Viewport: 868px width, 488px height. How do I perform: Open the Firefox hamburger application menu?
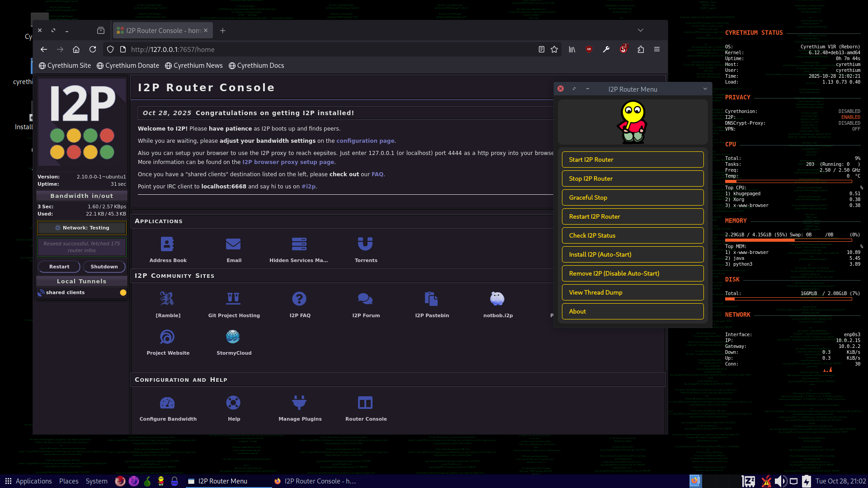(657, 50)
